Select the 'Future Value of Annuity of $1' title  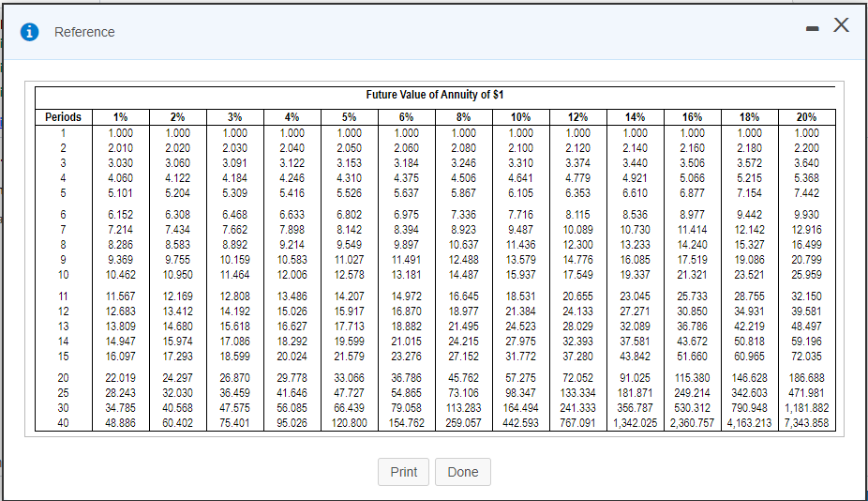click(x=435, y=95)
